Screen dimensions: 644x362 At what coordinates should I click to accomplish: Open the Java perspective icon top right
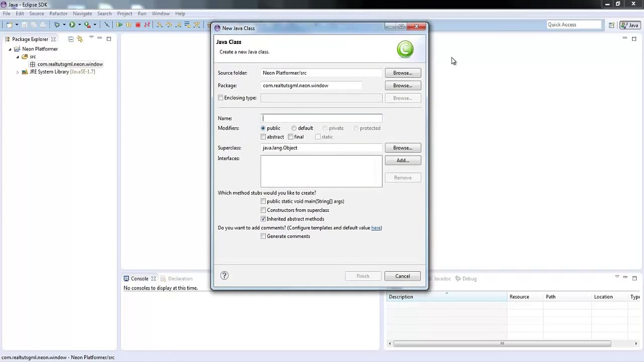click(x=630, y=25)
